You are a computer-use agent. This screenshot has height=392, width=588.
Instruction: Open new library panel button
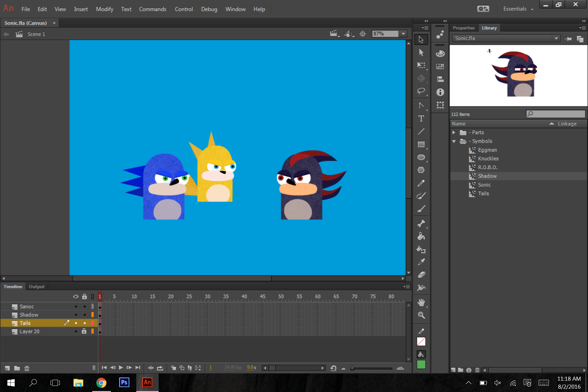(x=580, y=39)
